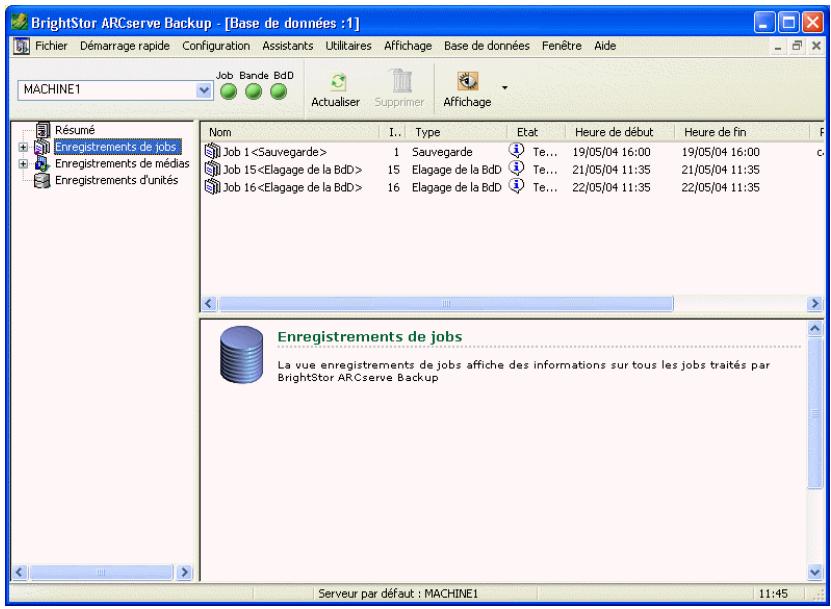The image size is (831, 609).
Task: Open the Utilitaires menu
Action: 348,46
